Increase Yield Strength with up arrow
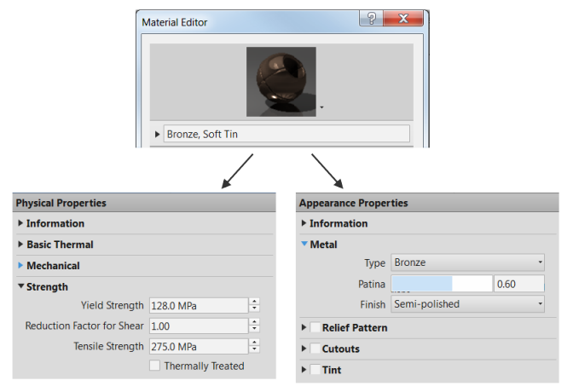Image resolution: width=573 pixels, height=392 pixels. tap(254, 302)
